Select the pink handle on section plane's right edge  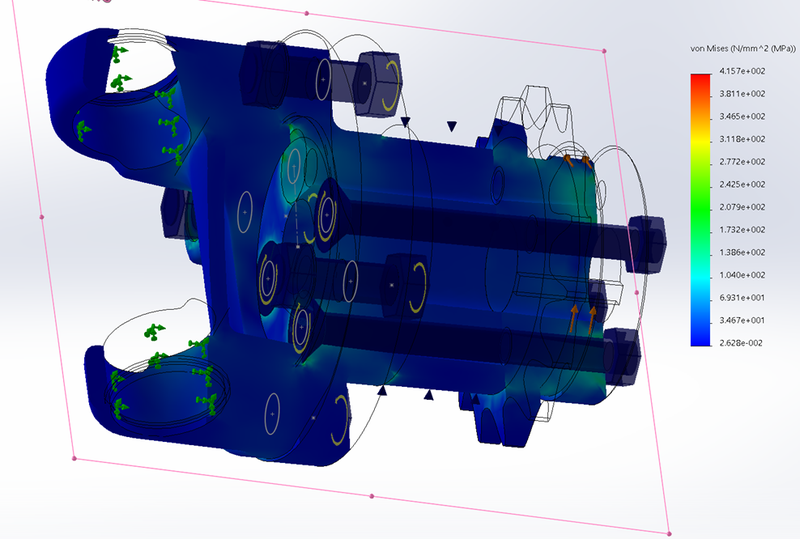(637, 292)
